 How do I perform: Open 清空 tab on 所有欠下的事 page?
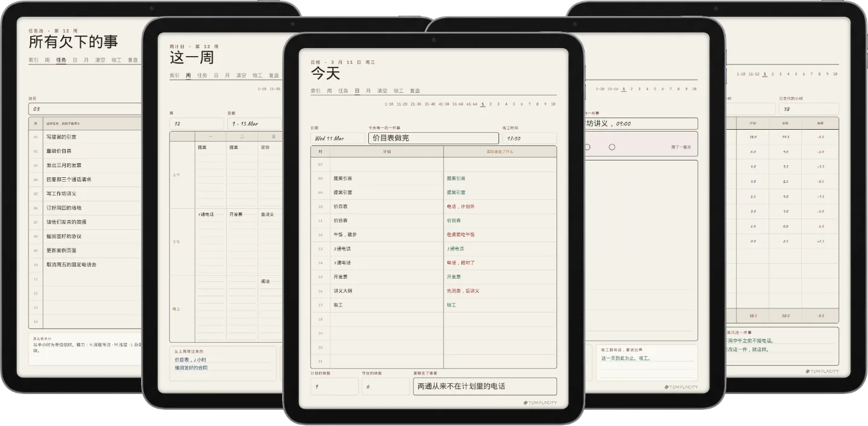[100, 60]
